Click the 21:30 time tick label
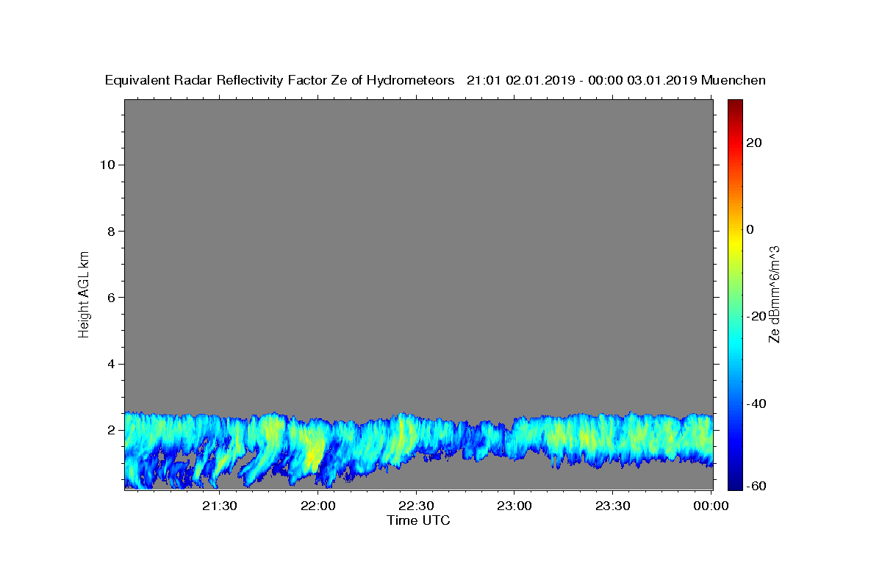 tap(220, 506)
